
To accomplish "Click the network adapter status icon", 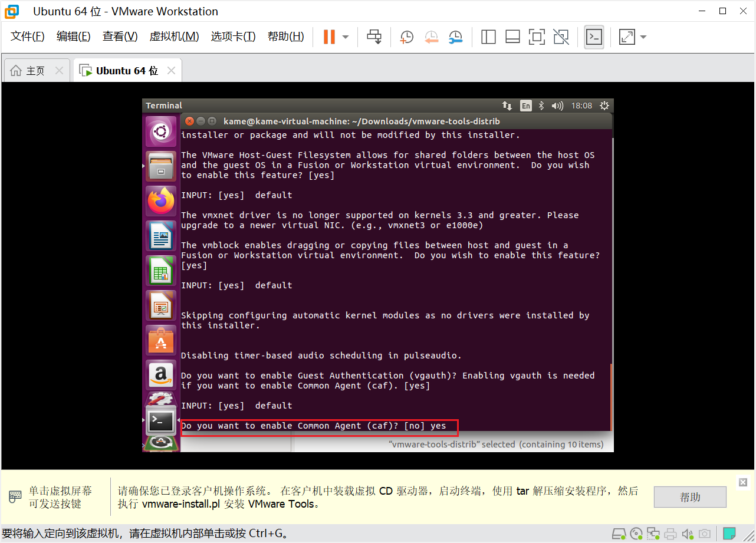I will click(x=653, y=534).
